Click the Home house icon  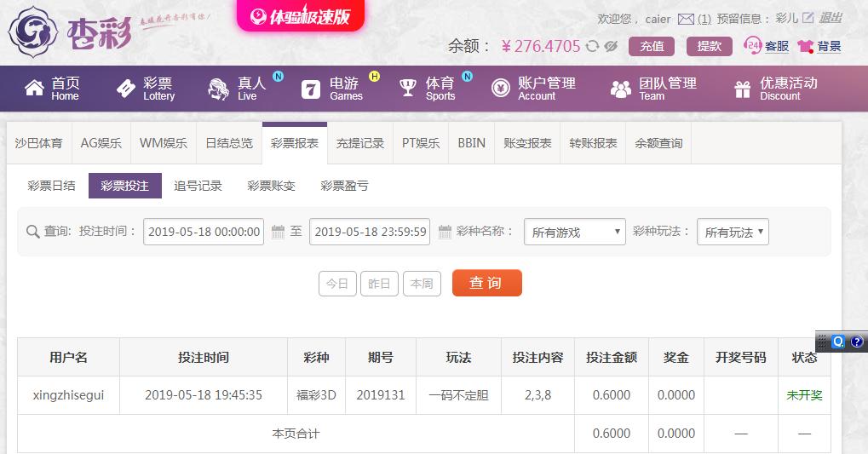[x=34, y=88]
